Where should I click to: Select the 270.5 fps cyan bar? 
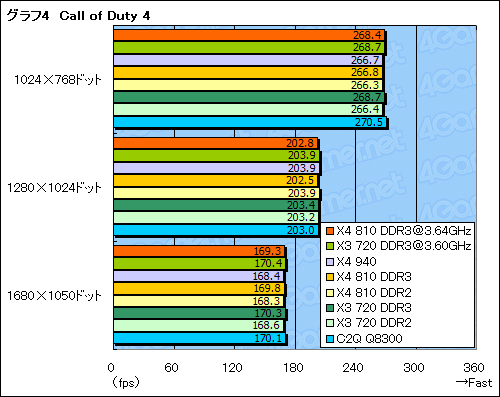pos(250,122)
